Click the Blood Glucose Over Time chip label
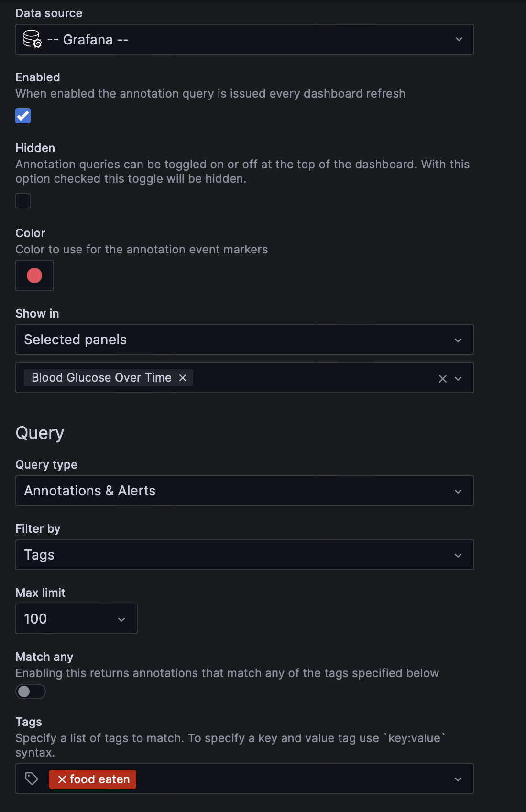This screenshot has height=812, width=526. [101, 378]
